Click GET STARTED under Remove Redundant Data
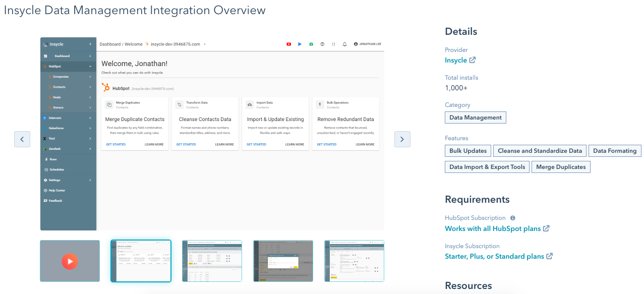The width and height of the screenshot is (644, 294). pos(327,145)
